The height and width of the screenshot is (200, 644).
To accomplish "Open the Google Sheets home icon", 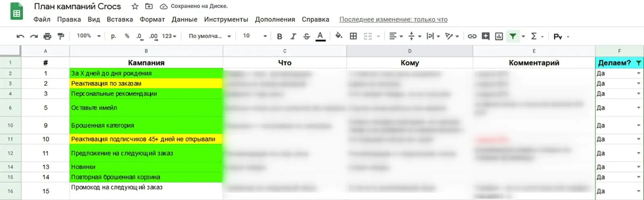I will point(17,12).
